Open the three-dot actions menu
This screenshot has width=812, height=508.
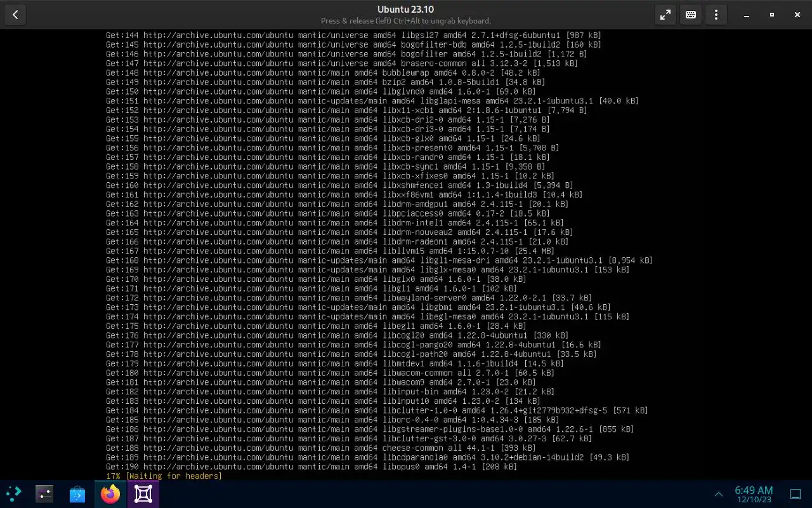pos(716,15)
